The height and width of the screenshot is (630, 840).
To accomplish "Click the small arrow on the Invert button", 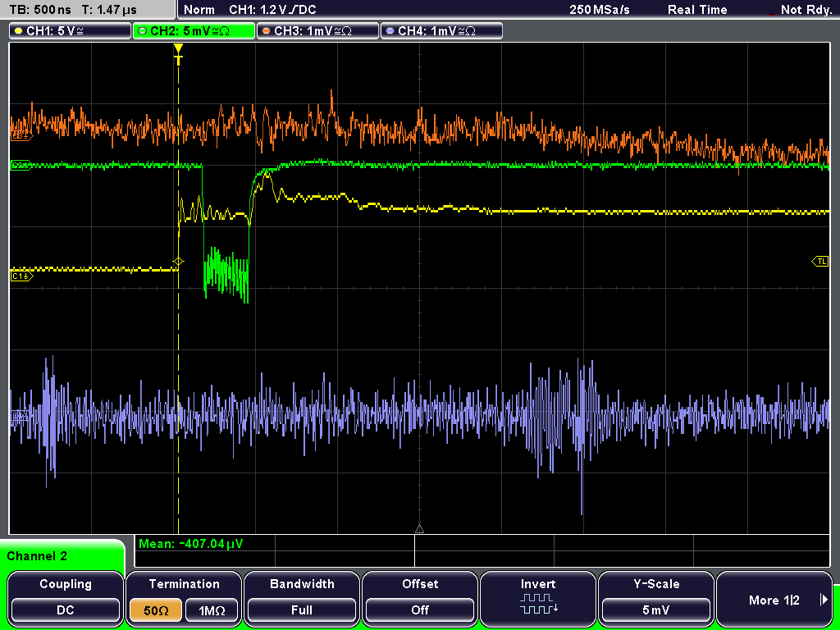I will (x=556, y=608).
